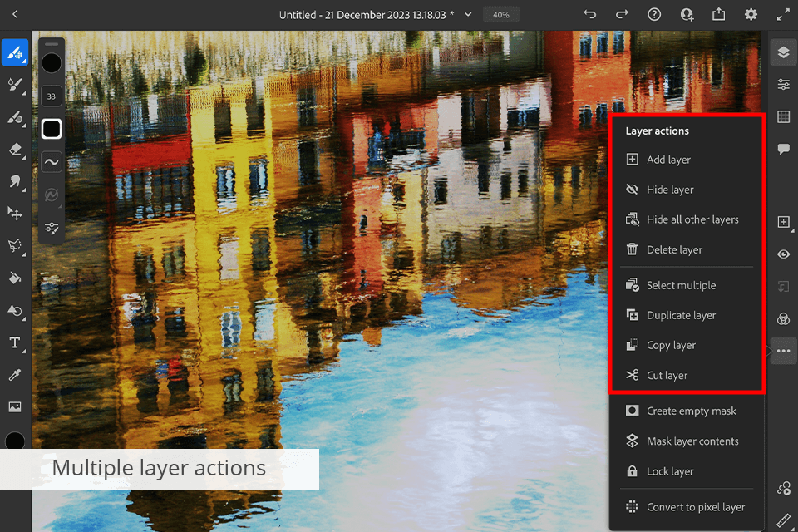Open the Layers panel icon
The width and height of the screenshot is (798, 532).
[783, 52]
